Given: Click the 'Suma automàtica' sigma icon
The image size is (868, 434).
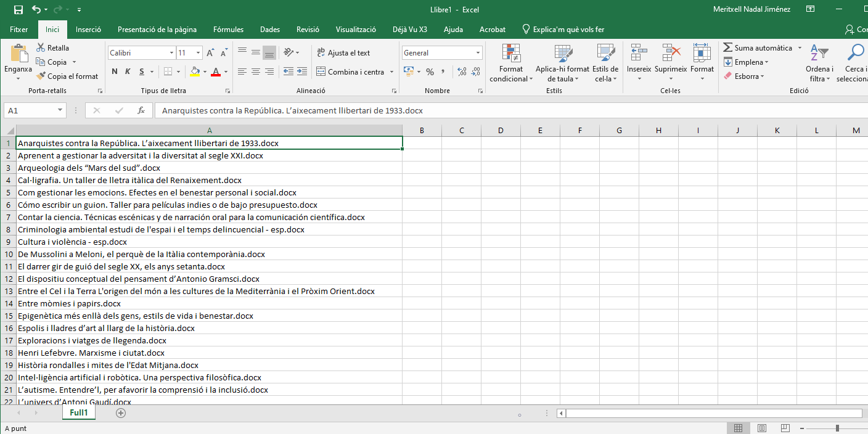Looking at the screenshot, I should pos(728,47).
